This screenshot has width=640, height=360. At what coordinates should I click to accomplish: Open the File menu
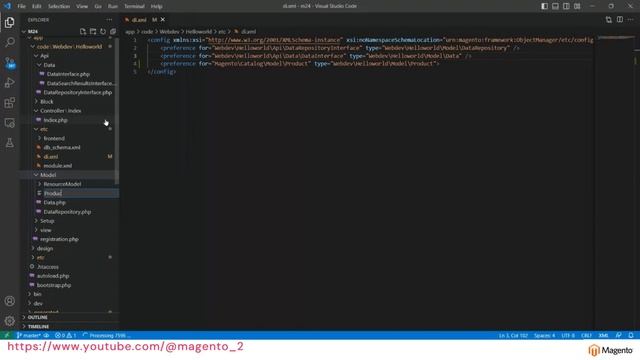tap(22, 6)
